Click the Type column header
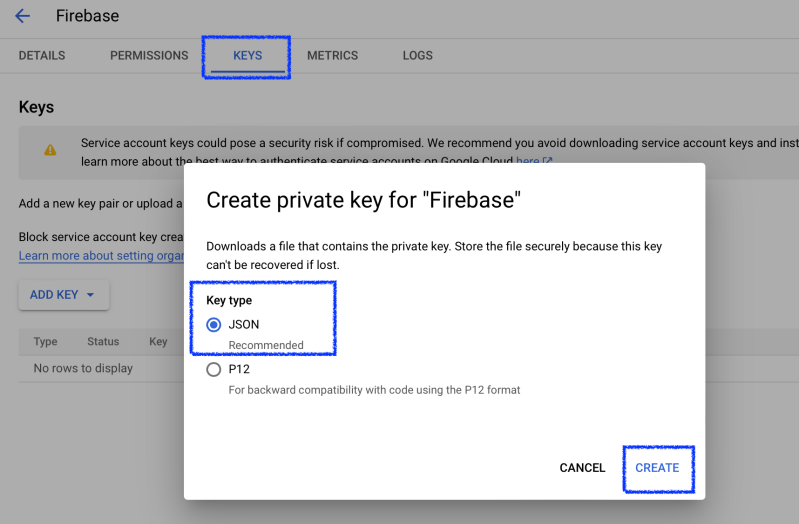This screenshot has height=524, width=799. coord(46,342)
